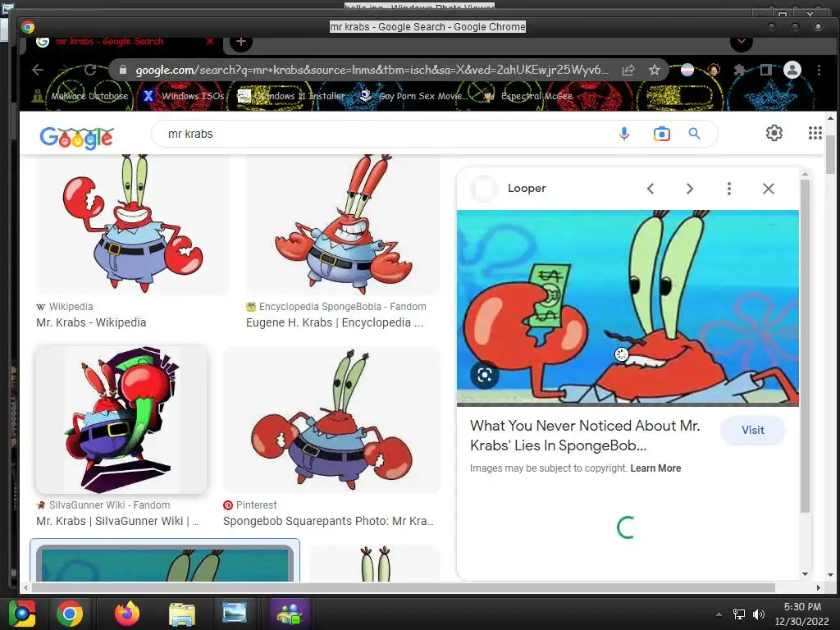Click the Visit button

[x=753, y=430]
